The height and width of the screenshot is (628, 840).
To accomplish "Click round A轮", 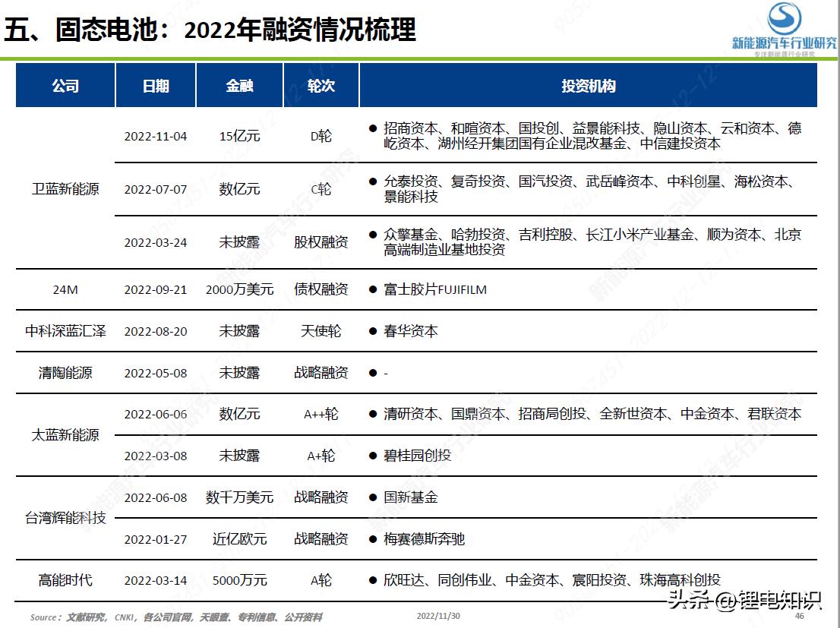I will [x=321, y=580].
